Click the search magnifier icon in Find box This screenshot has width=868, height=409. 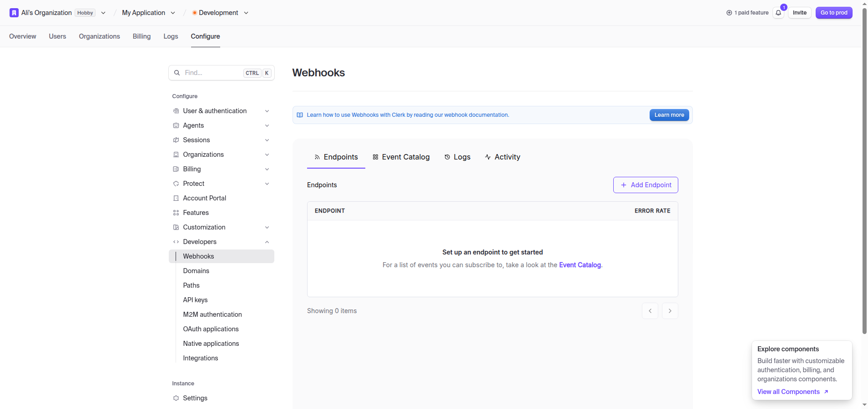point(177,73)
